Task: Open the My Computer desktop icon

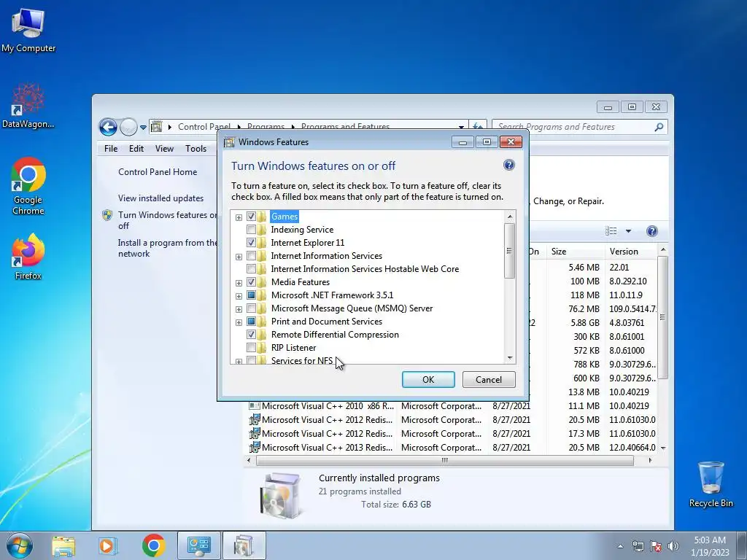Action: [28, 29]
